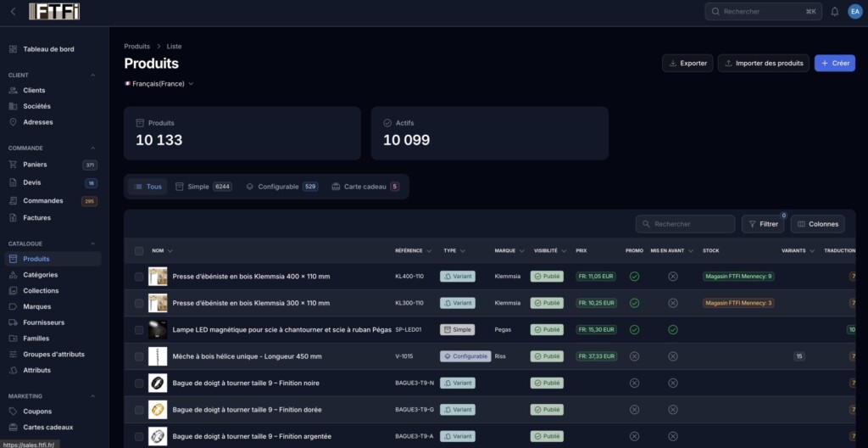
Task: Collapse the COMMANDE sidebar section
Action: click(x=93, y=148)
